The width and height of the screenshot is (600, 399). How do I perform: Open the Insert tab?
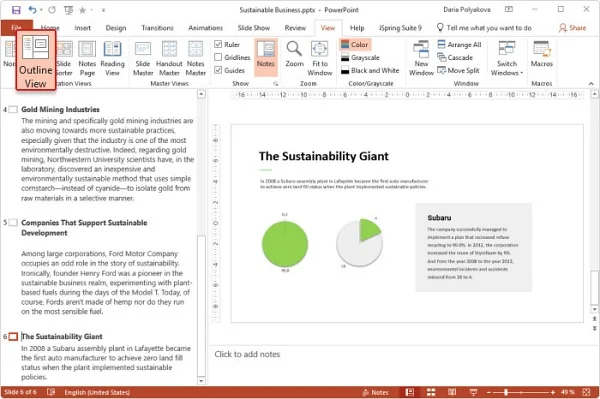[x=82, y=28]
